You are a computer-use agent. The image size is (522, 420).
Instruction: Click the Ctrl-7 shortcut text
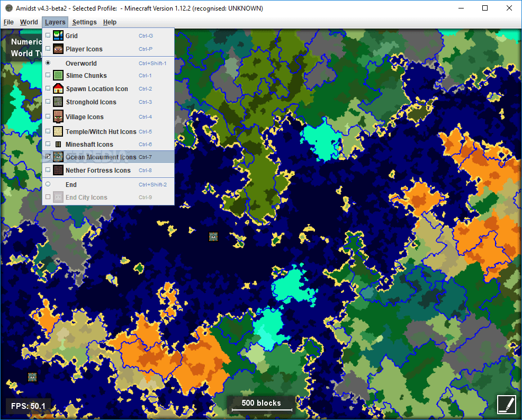[x=145, y=157]
